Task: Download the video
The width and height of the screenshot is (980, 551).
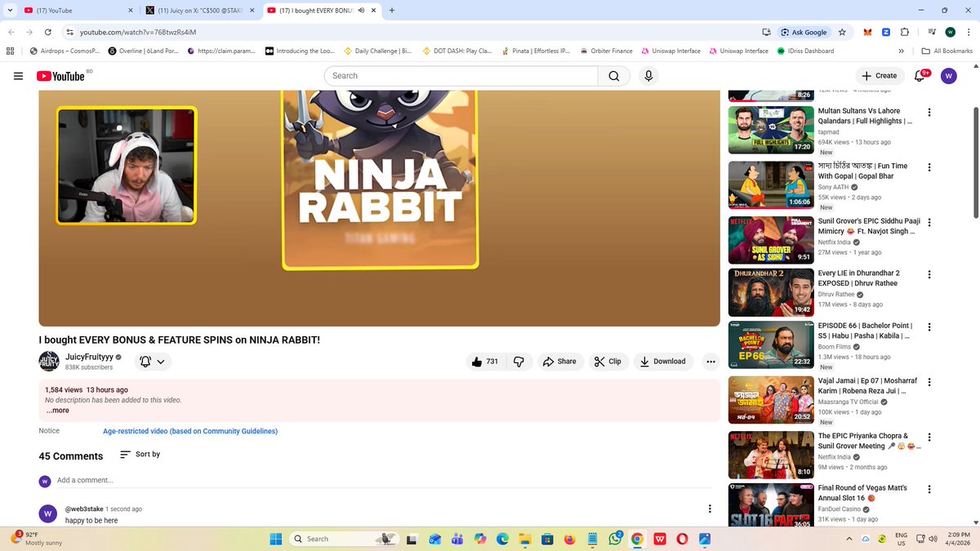Action: pos(662,362)
